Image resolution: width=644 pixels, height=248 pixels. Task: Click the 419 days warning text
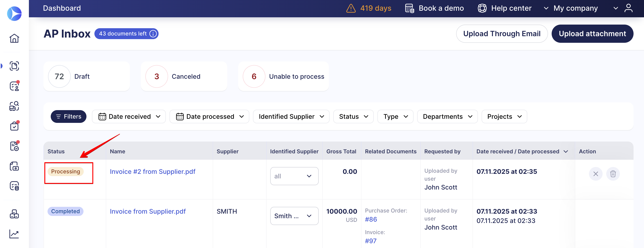(x=376, y=8)
